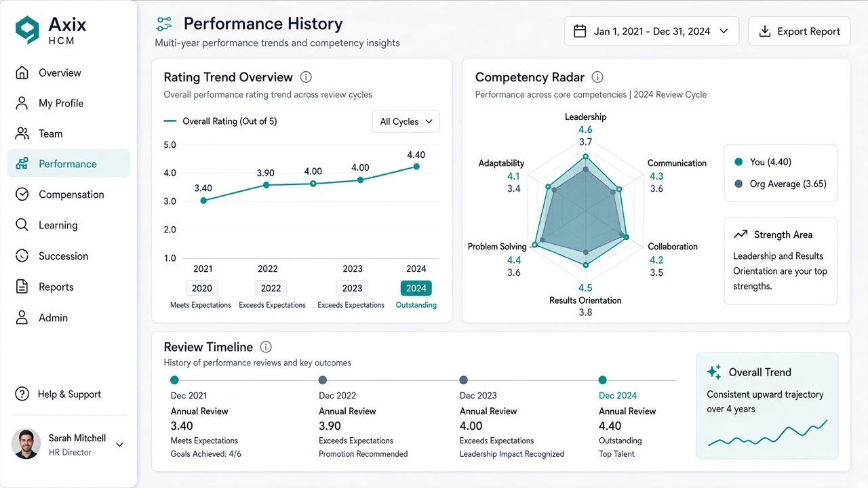
Task: Open the Performance menu item
Action: pos(68,163)
